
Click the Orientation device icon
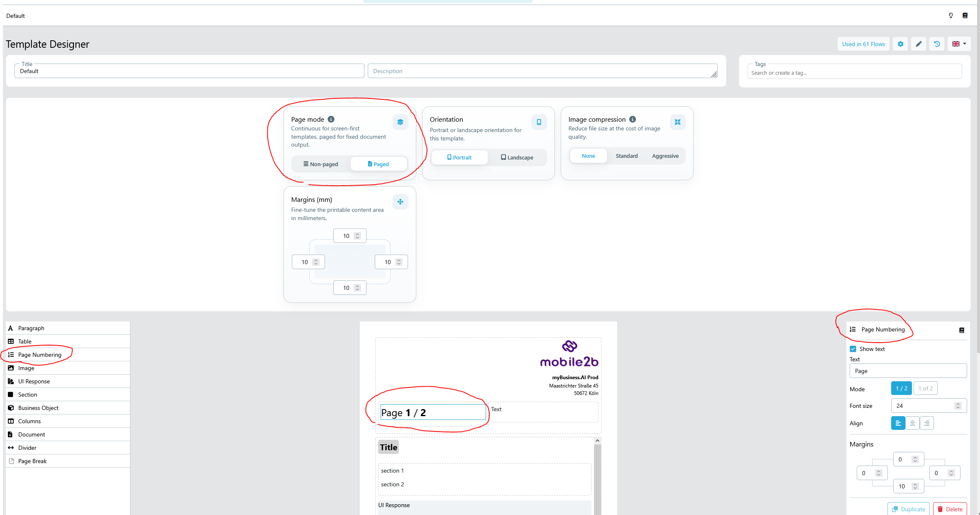click(539, 122)
